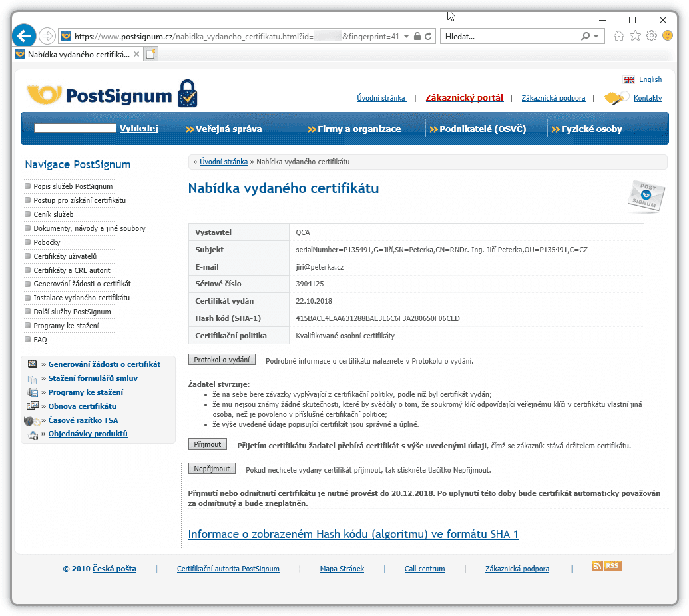Open FAQ navigation item

(40, 340)
